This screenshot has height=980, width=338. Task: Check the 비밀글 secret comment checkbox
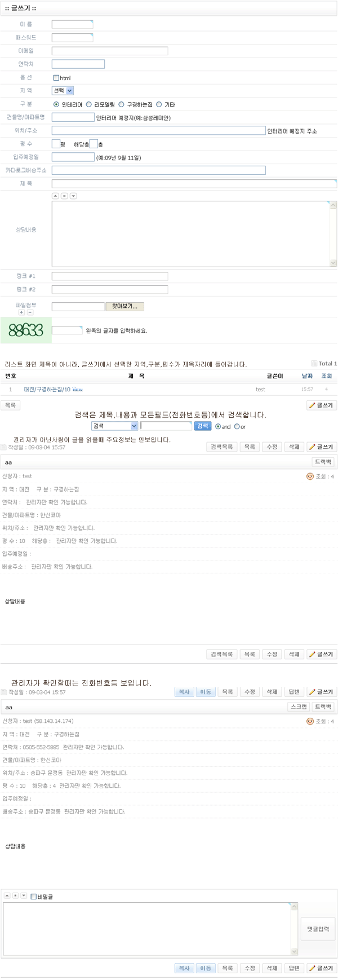(34, 897)
